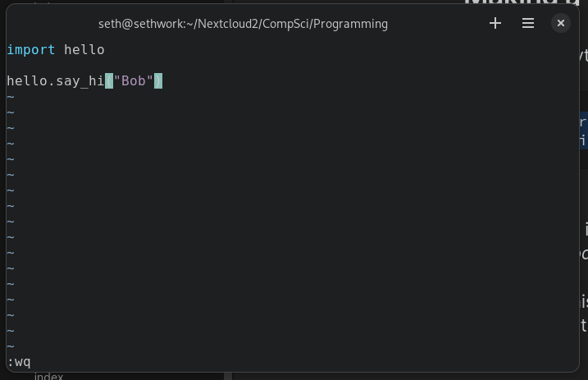Click the partially hidden heading behind the terminal

pos(525,5)
